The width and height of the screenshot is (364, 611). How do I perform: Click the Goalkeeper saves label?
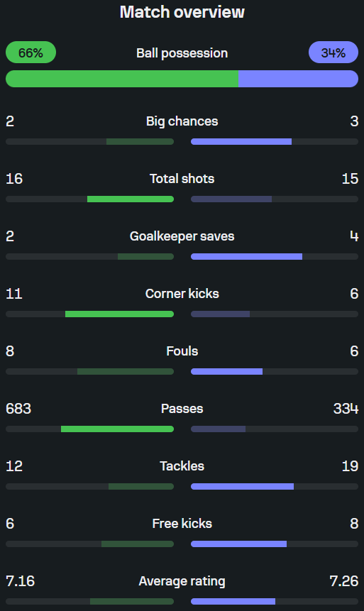(x=182, y=236)
